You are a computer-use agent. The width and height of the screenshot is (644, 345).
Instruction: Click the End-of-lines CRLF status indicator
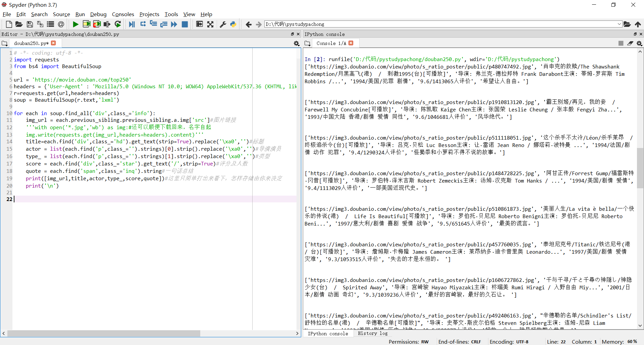point(460,342)
